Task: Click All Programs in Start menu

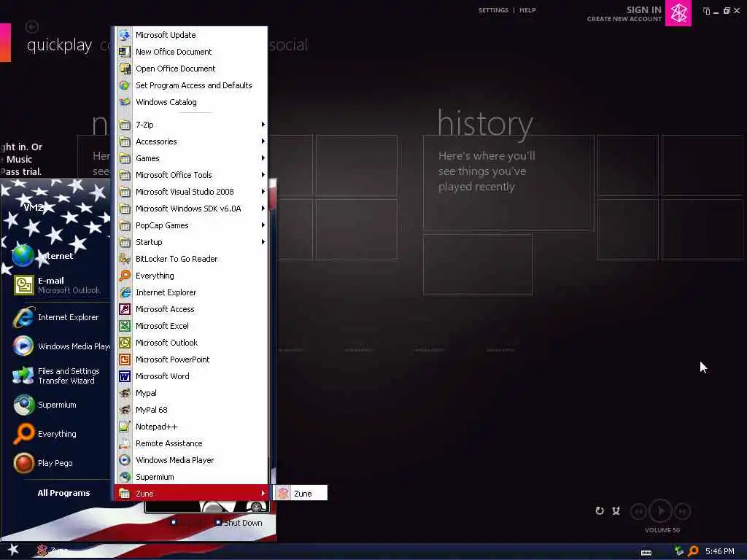Action: point(63,493)
